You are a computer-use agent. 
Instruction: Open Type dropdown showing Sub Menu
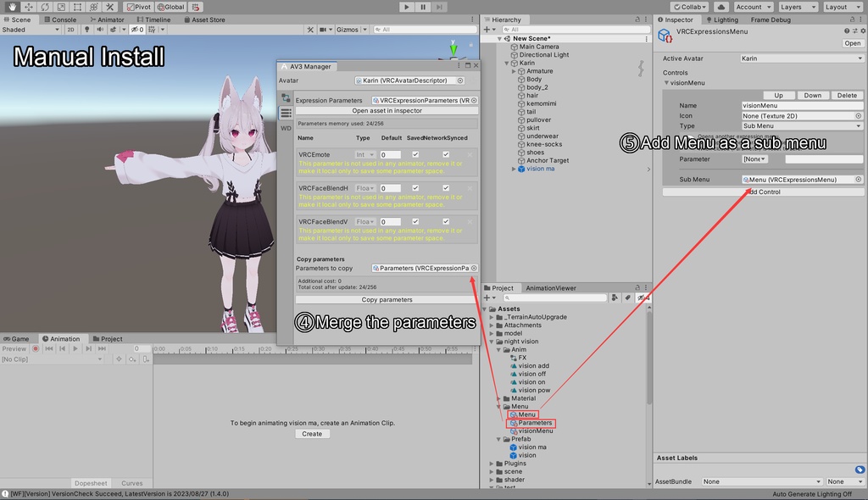click(x=802, y=125)
